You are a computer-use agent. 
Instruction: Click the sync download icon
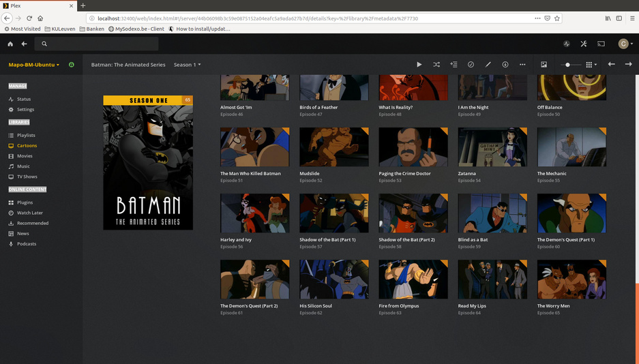tap(505, 65)
